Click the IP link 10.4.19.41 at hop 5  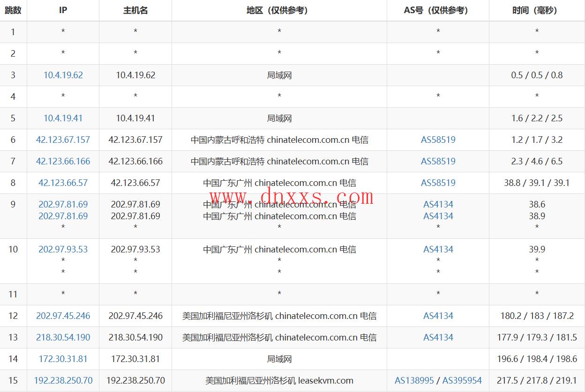(x=63, y=118)
